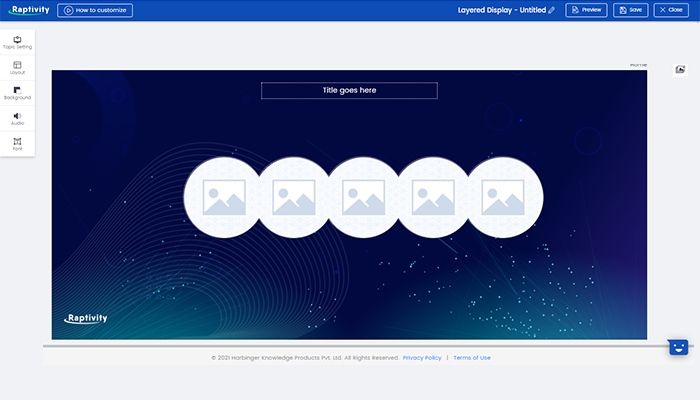Select the second circular image placeholder

point(294,197)
